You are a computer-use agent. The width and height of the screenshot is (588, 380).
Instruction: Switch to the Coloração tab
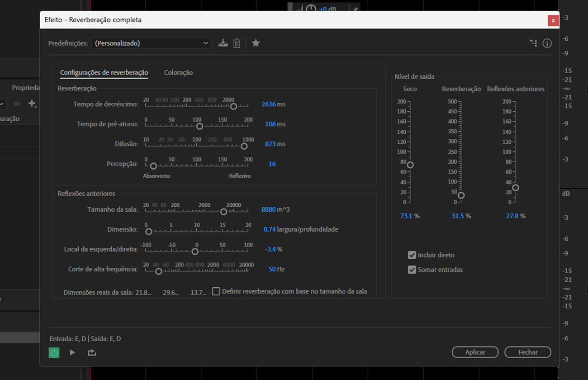(x=179, y=72)
